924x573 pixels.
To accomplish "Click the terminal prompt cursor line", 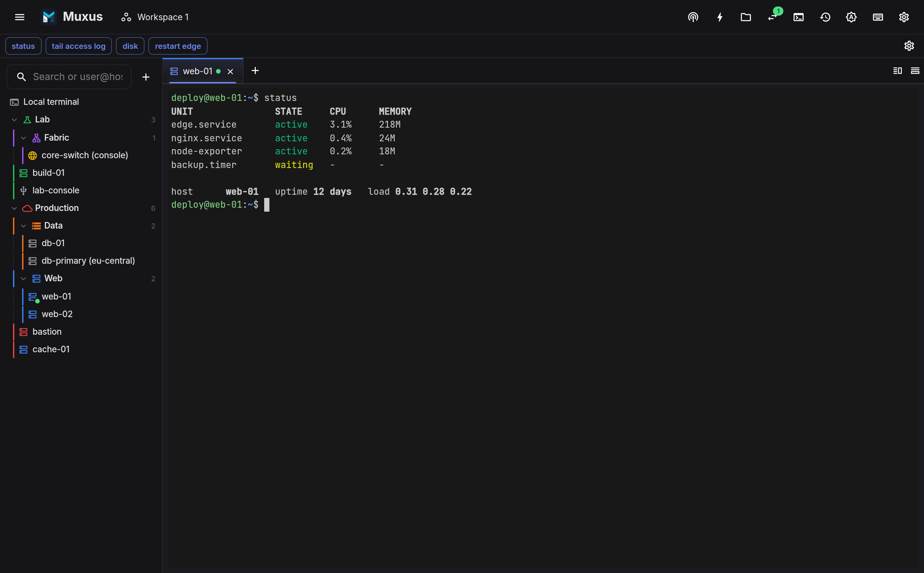I will point(220,205).
